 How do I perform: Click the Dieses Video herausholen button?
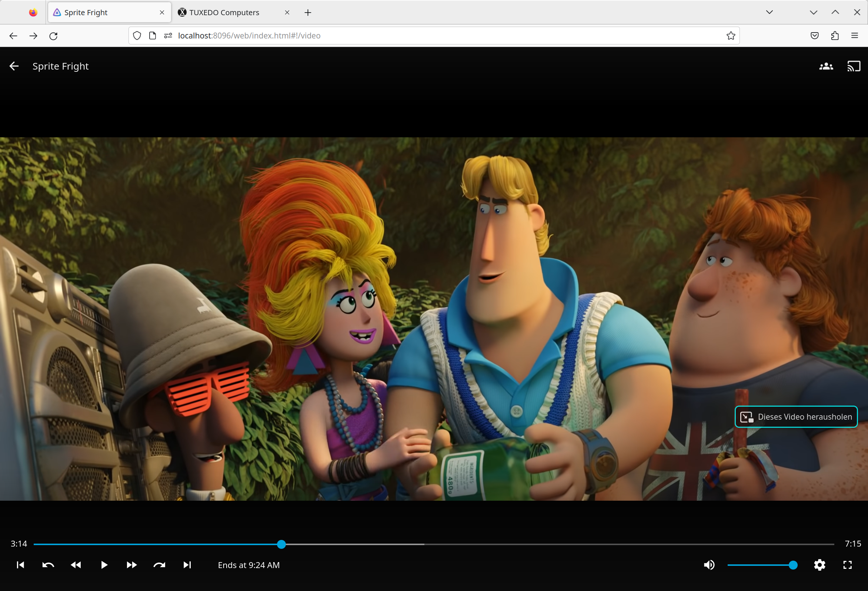coord(796,417)
